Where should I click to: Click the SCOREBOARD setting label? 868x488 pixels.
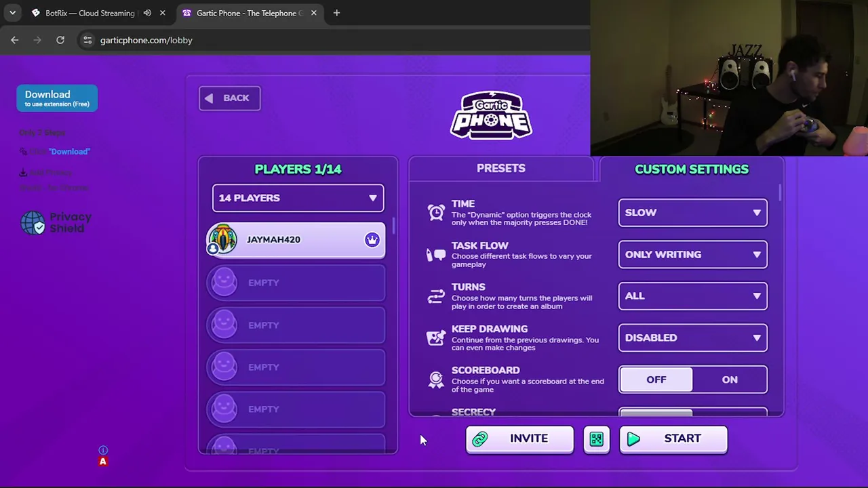coord(486,370)
